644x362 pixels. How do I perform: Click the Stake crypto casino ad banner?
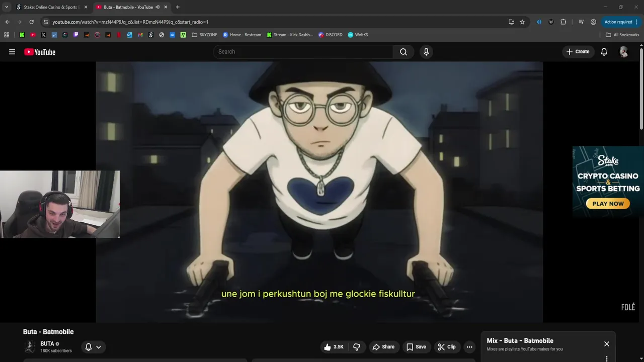(608, 182)
